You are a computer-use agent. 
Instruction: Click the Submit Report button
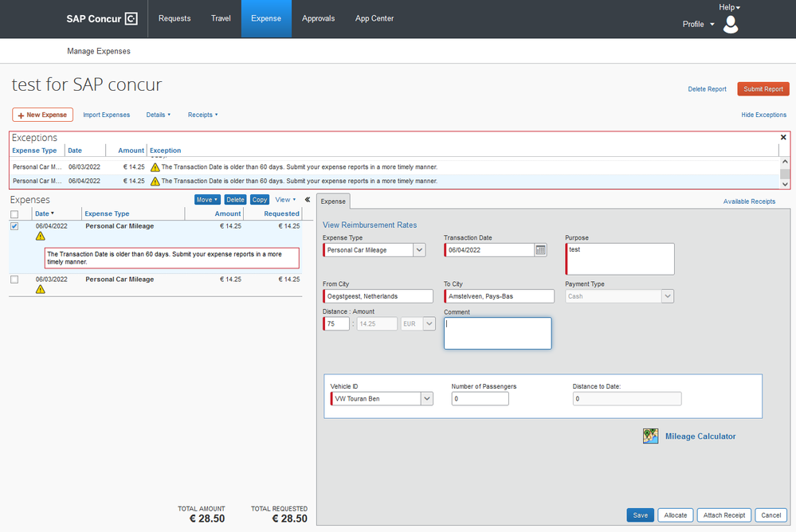(x=763, y=89)
